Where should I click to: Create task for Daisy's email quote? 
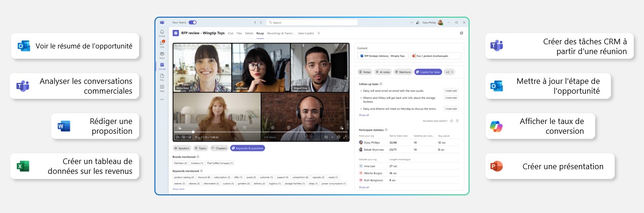click(x=451, y=91)
